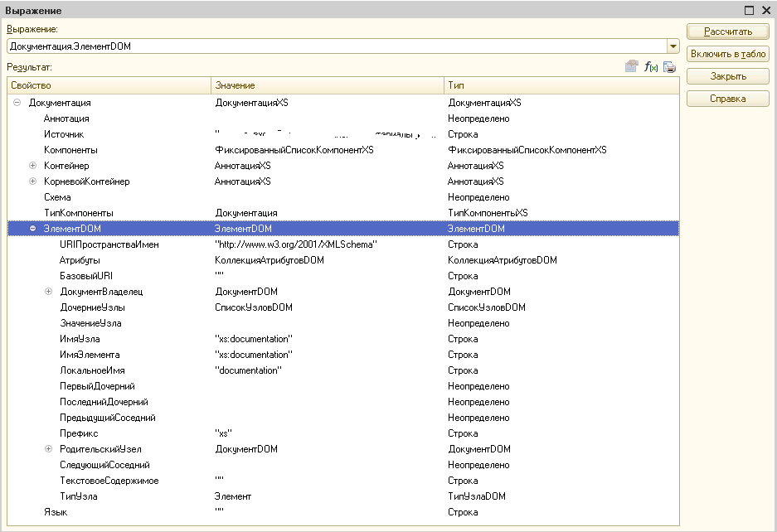Select the ЛокальноеИмя row

(x=343, y=370)
